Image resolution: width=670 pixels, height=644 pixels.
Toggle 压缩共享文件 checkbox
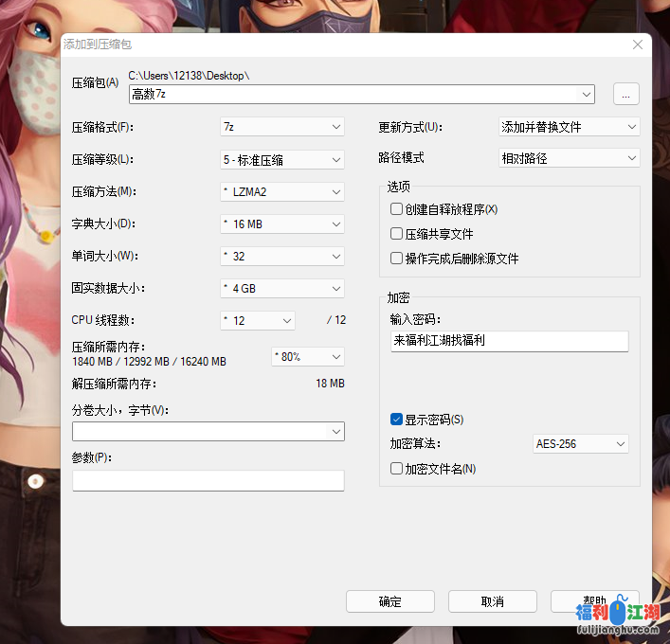tap(397, 234)
